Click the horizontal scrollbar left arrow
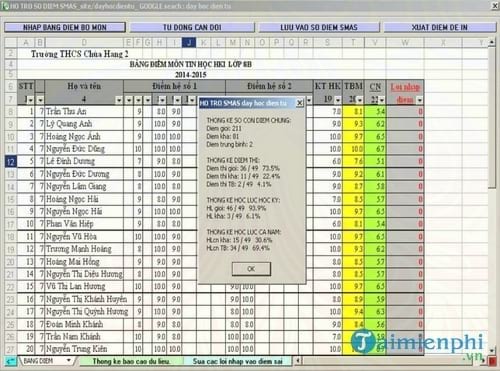 click(x=298, y=361)
